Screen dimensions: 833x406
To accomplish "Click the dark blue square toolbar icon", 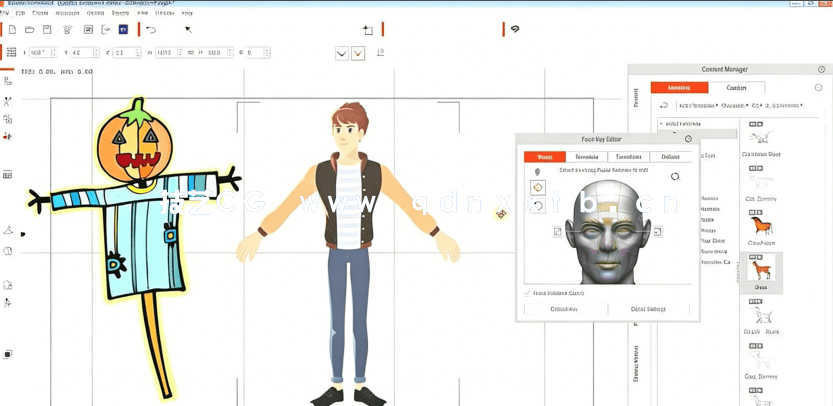I will pos(123,30).
